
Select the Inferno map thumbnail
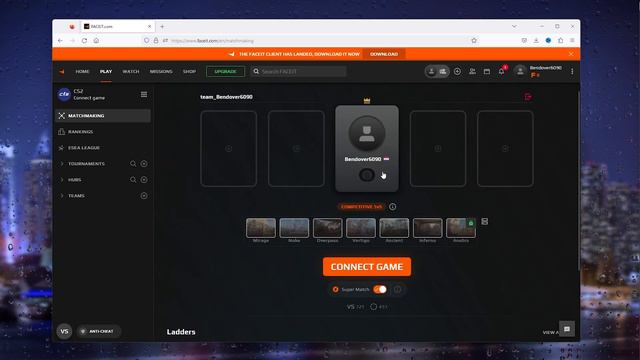pos(427,228)
